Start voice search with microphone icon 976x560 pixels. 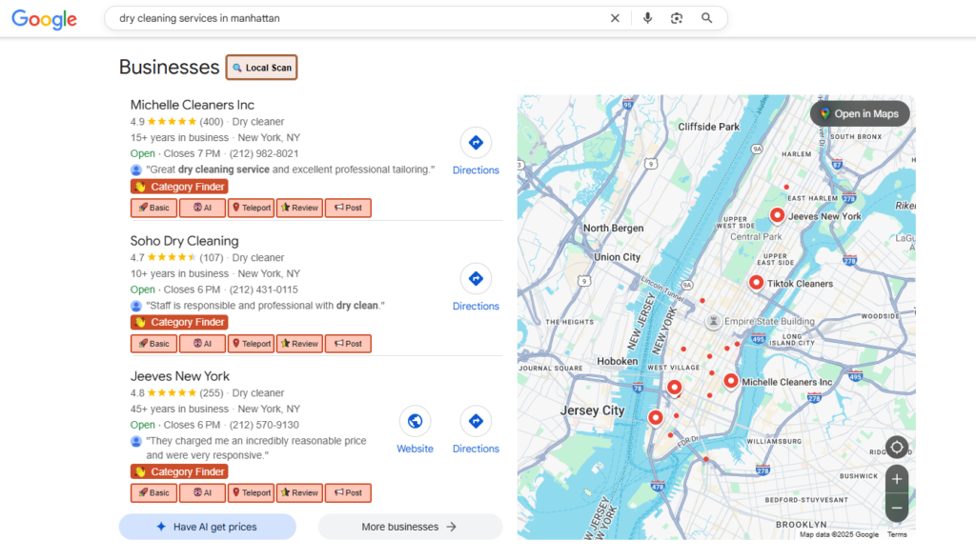pyautogui.click(x=647, y=18)
